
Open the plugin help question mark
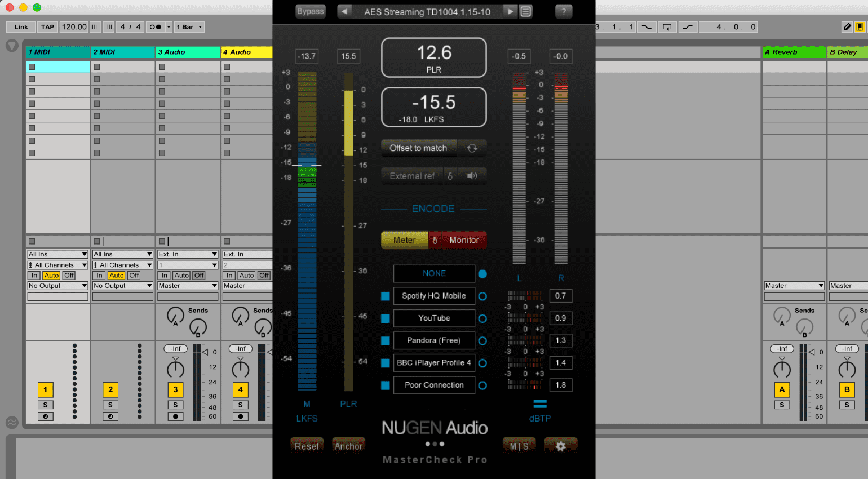click(x=563, y=11)
